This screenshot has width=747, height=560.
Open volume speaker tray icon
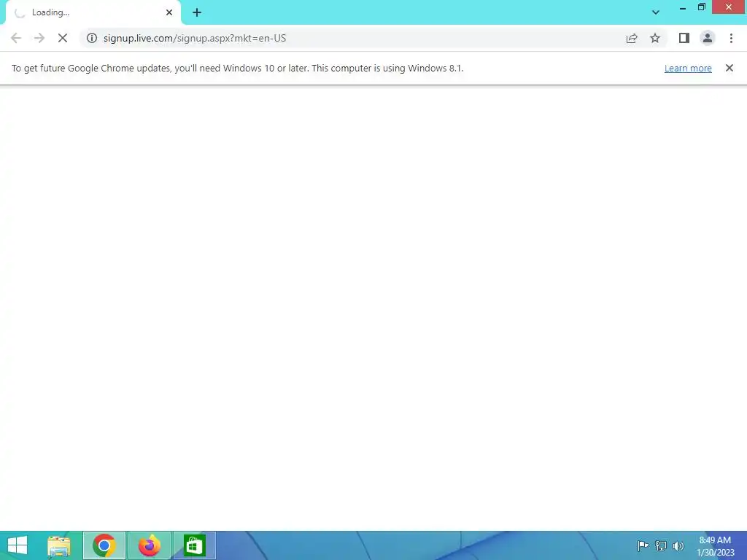678,545
